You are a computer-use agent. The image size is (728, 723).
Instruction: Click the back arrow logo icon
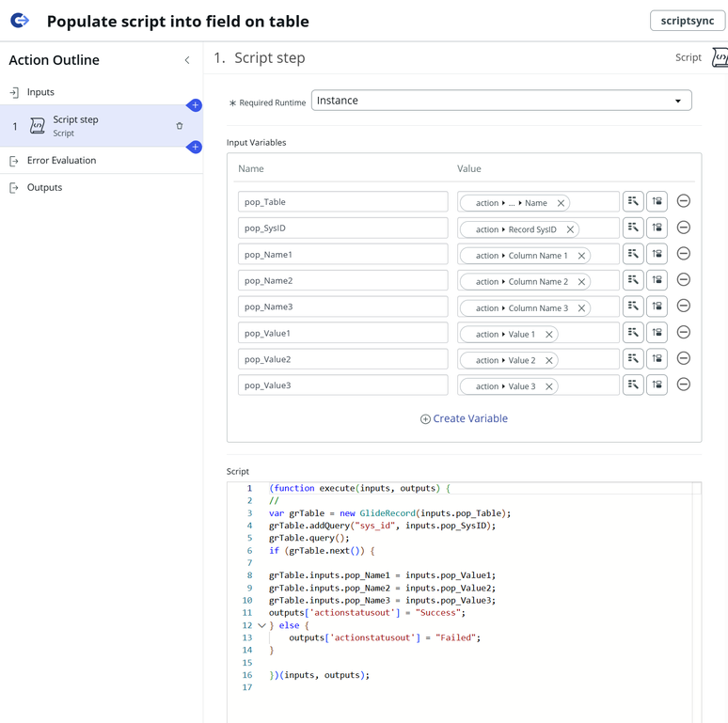pyautogui.click(x=20, y=21)
